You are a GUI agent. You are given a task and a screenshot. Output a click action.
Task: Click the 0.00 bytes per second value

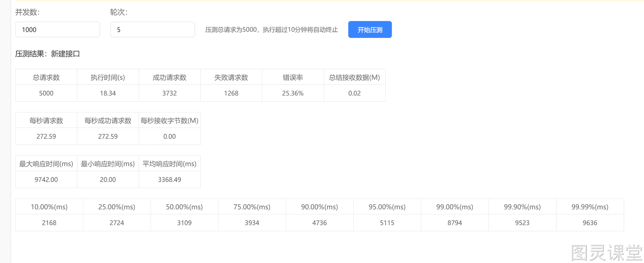pos(169,136)
